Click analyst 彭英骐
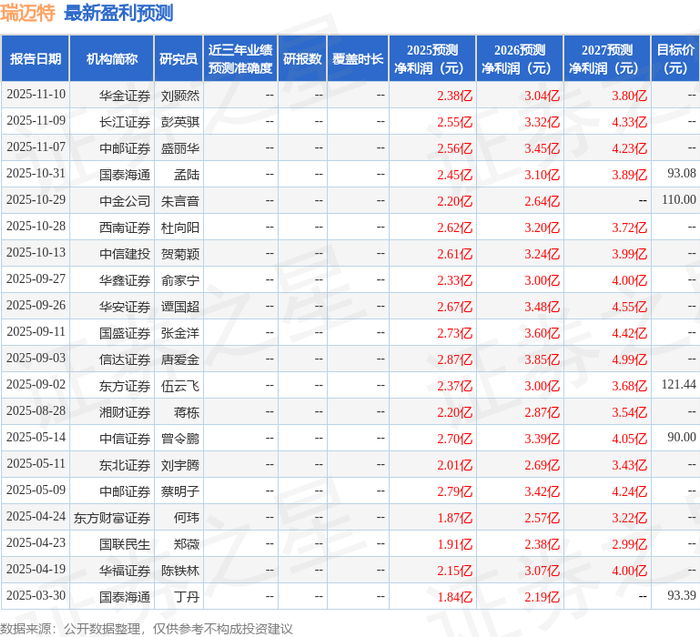The image size is (700, 637). click(180, 122)
